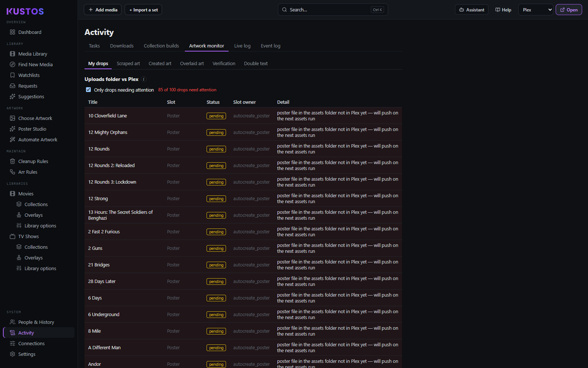Click info icon beside Uploads folder vs Plex
588x368 pixels.
[x=144, y=79]
